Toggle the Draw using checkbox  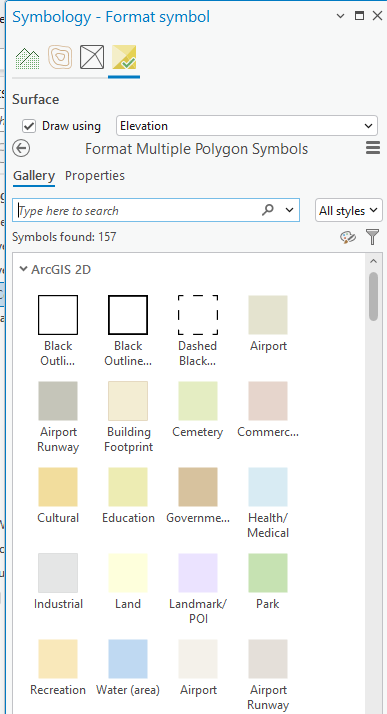click(29, 126)
